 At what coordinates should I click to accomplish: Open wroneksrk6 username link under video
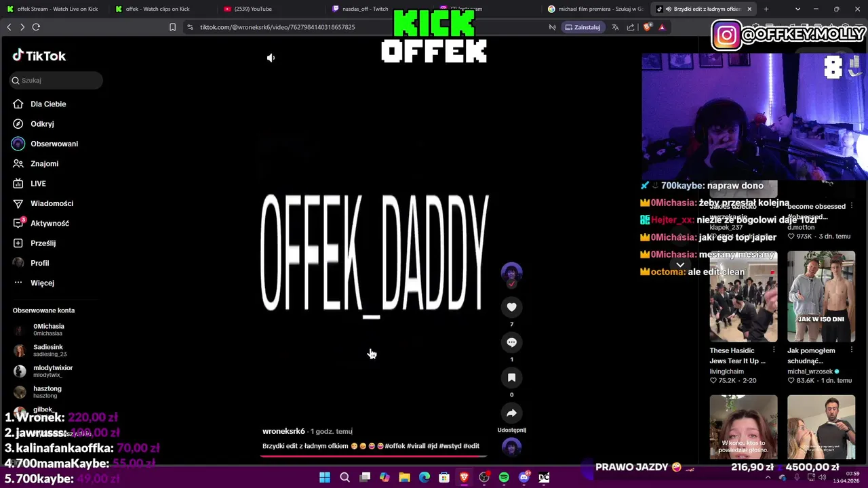tap(283, 431)
